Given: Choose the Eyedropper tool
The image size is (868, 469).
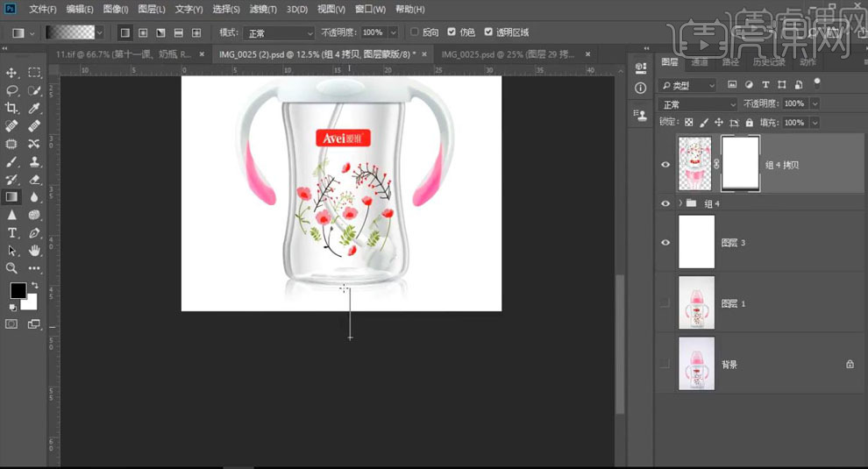Looking at the screenshot, I should click(x=34, y=108).
